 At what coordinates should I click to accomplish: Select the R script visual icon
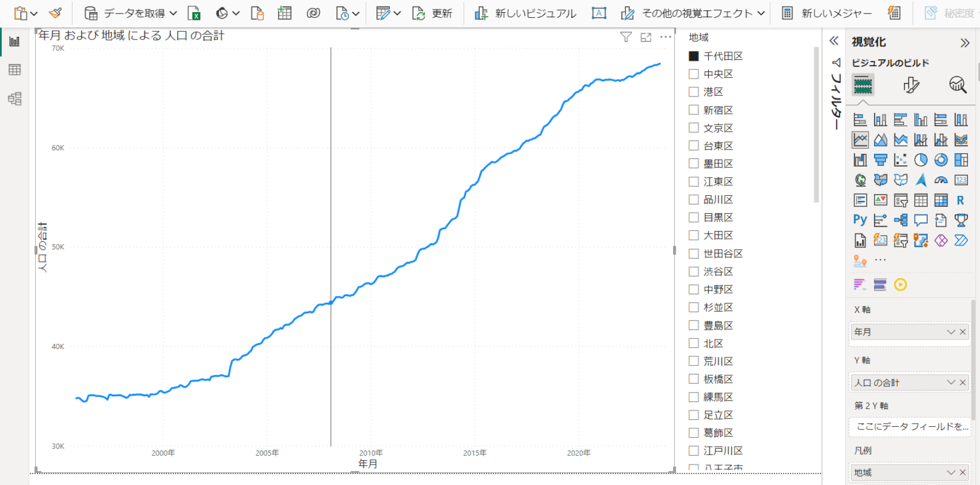960,200
